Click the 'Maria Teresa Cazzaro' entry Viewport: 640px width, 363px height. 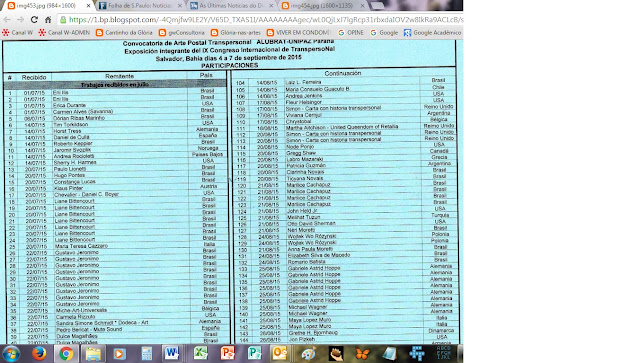pos(81,246)
